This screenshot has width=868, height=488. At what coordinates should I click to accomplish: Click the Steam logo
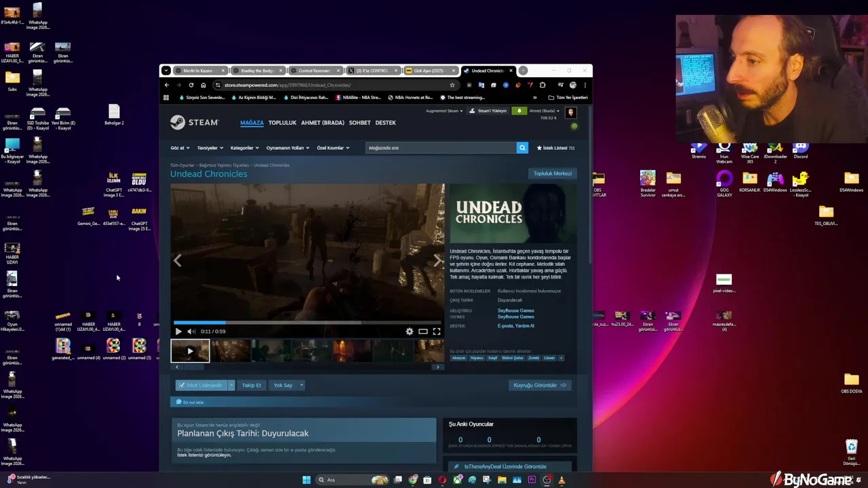[x=195, y=123]
